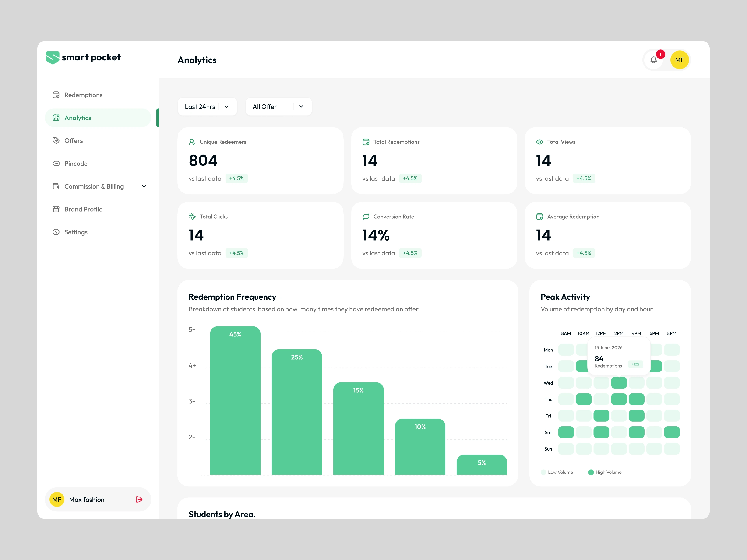Open the notification bell icon
This screenshot has width=747, height=560.
[x=653, y=60]
